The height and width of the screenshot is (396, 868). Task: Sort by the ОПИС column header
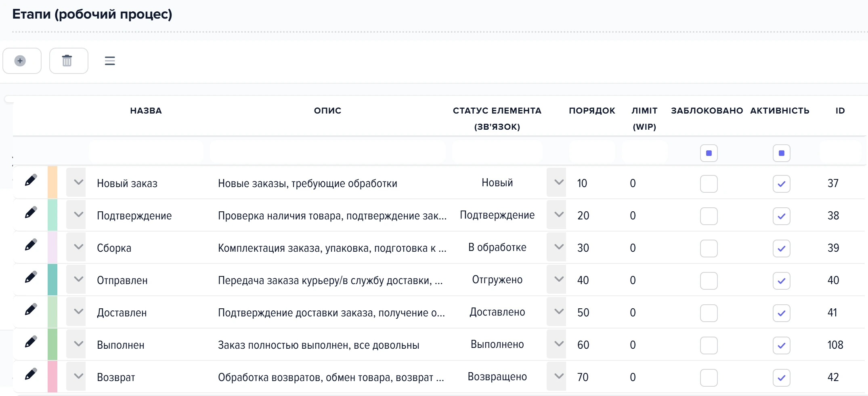click(x=327, y=111)
